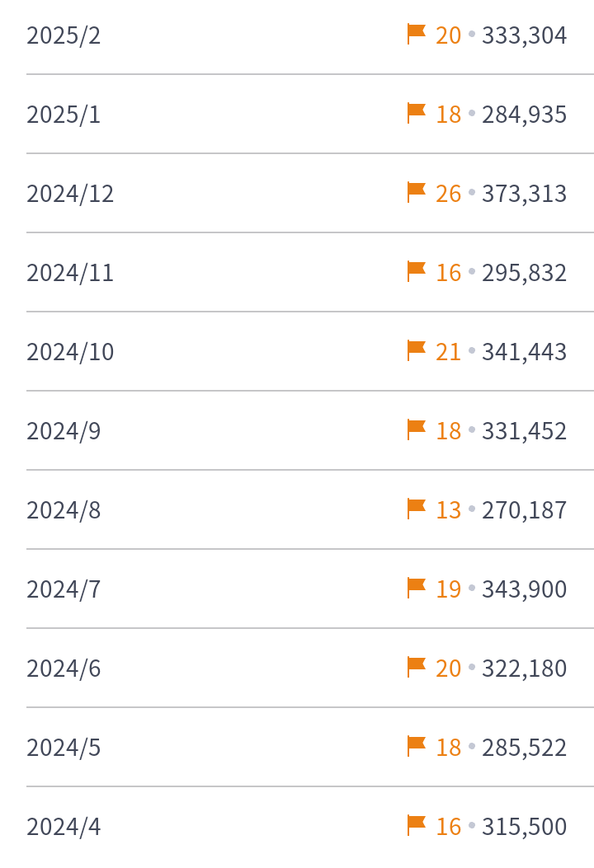Open the 2024/7 month entry
This screenshot has height=868, width=594.
point(64,590)
